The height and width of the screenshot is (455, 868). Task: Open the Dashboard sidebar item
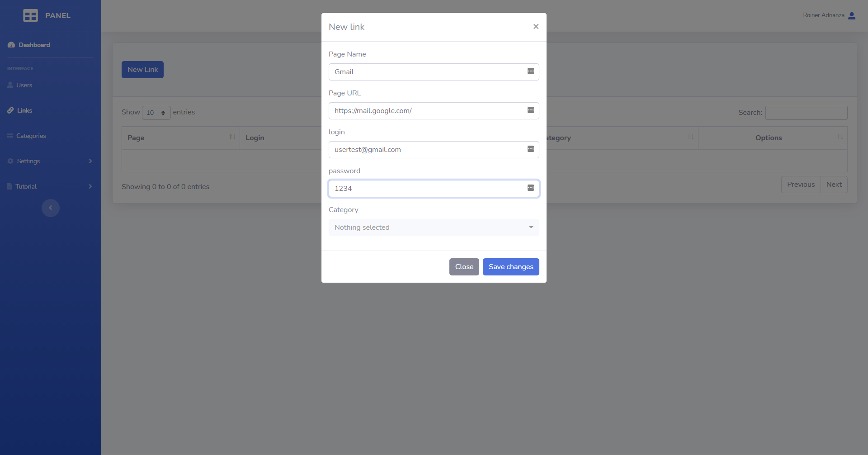pyautogui.click(x=34, y=45)
